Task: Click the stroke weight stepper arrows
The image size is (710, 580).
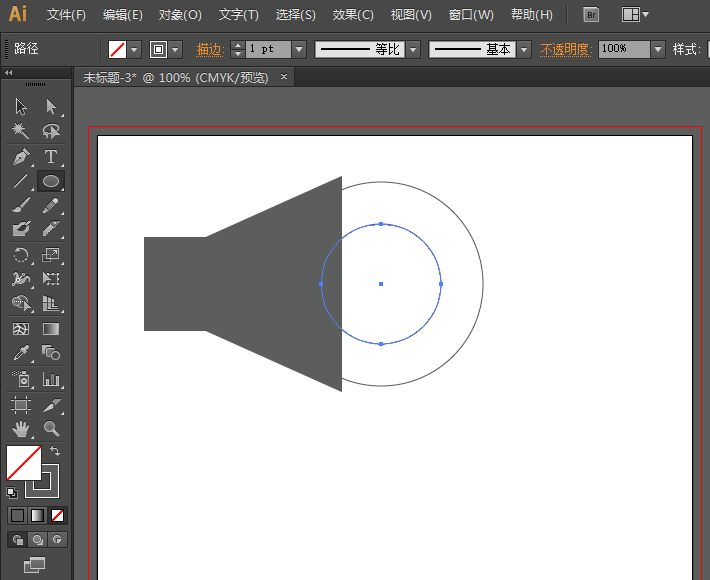Action: [238, 49]
